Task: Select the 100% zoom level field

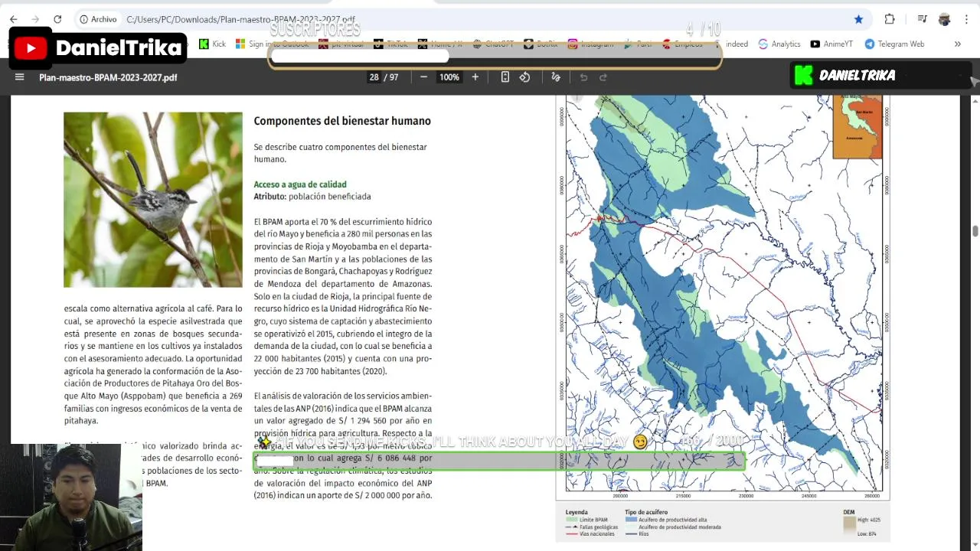Action: [x=449, y=77]
